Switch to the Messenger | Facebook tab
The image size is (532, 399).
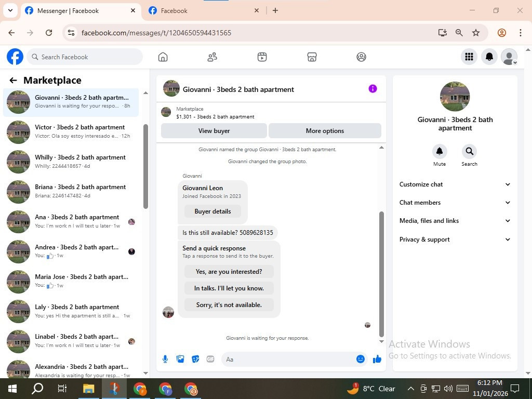(x=81, y=11)
